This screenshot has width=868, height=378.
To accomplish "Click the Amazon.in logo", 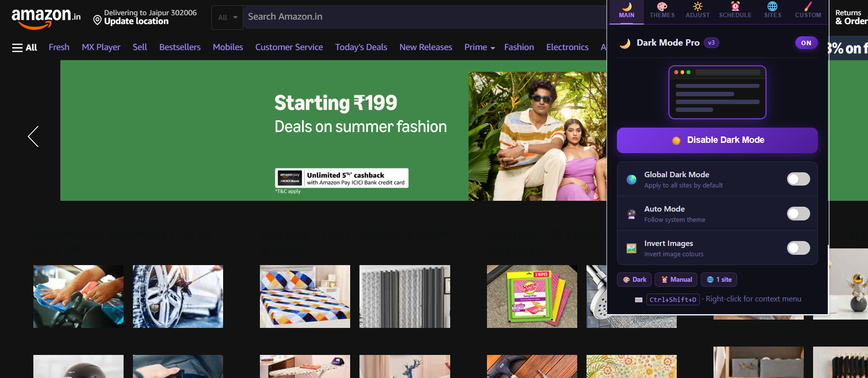I will coord(46,19).
